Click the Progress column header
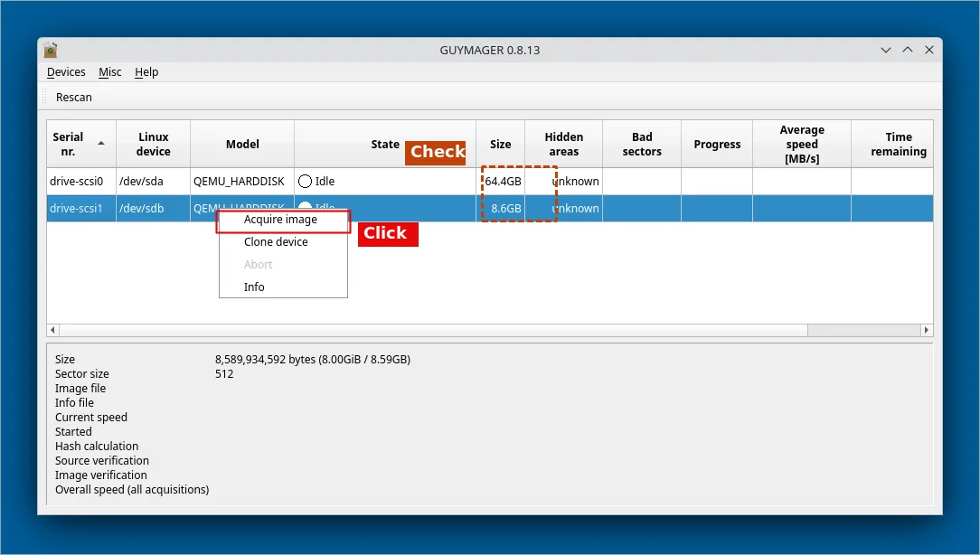 (717, 144)
